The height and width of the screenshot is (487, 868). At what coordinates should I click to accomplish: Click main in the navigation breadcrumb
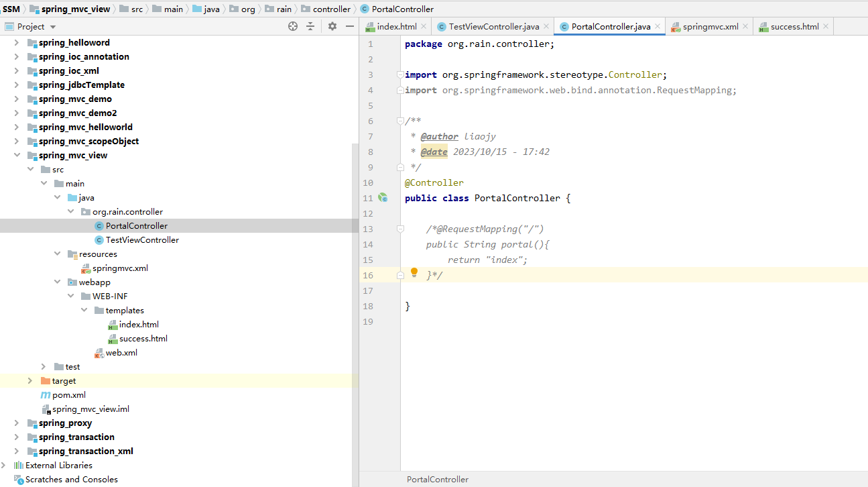click(x=174, y=9)
